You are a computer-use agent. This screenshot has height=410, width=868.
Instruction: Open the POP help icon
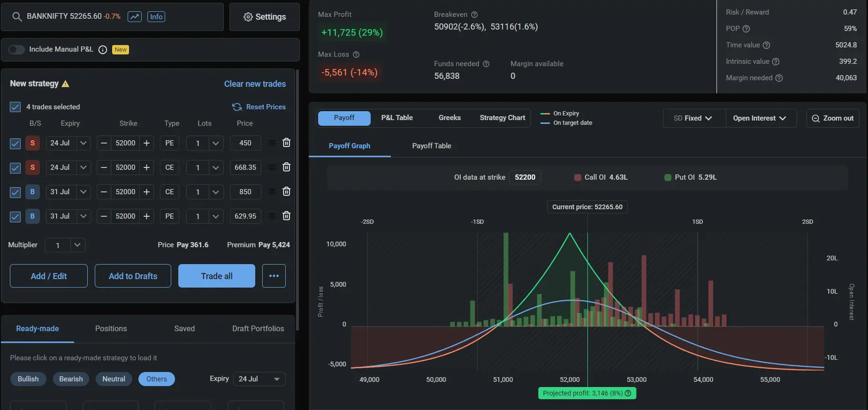click(x=746, y=29)
